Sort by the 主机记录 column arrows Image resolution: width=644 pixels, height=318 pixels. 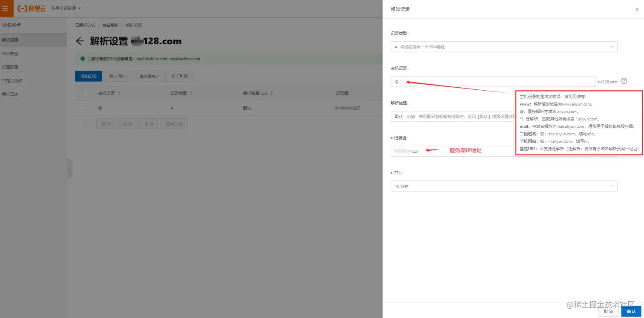(119, 93)
